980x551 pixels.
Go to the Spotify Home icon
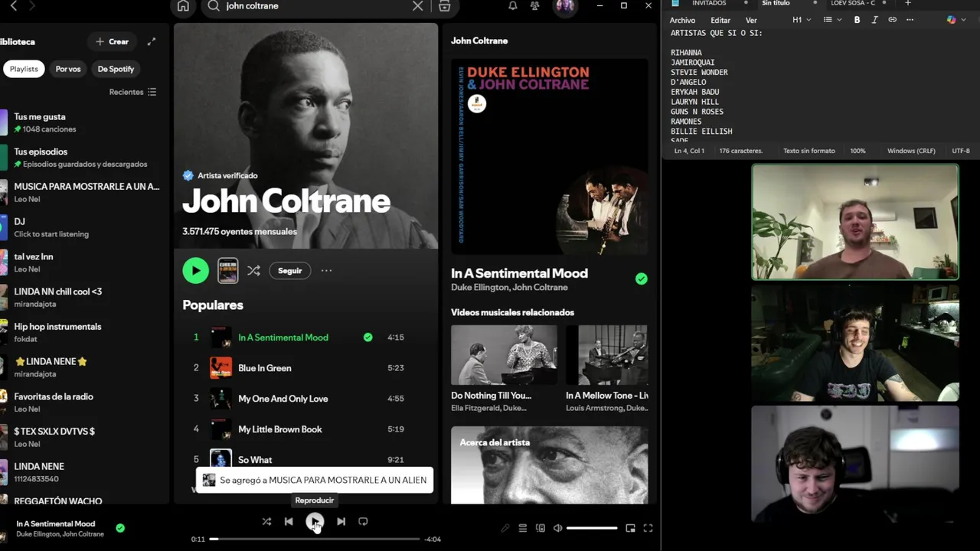point(183,6)
